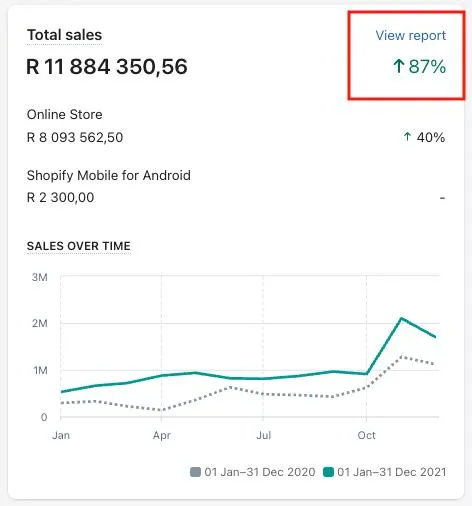The height and width of the screenshot is (506, 472).
Task: Click the small up arrow beside 40%
Action: click(x=407, y=137)
